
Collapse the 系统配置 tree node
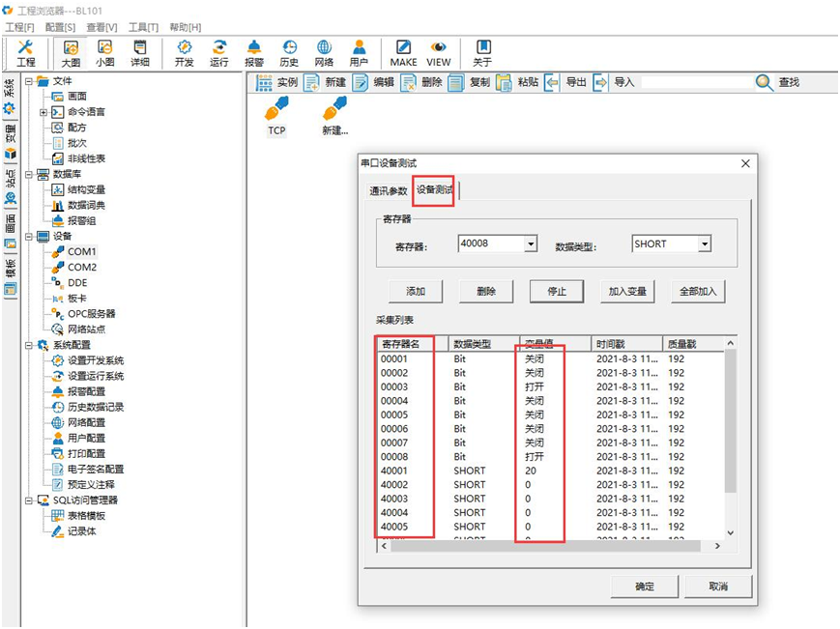tap(28, 345)
